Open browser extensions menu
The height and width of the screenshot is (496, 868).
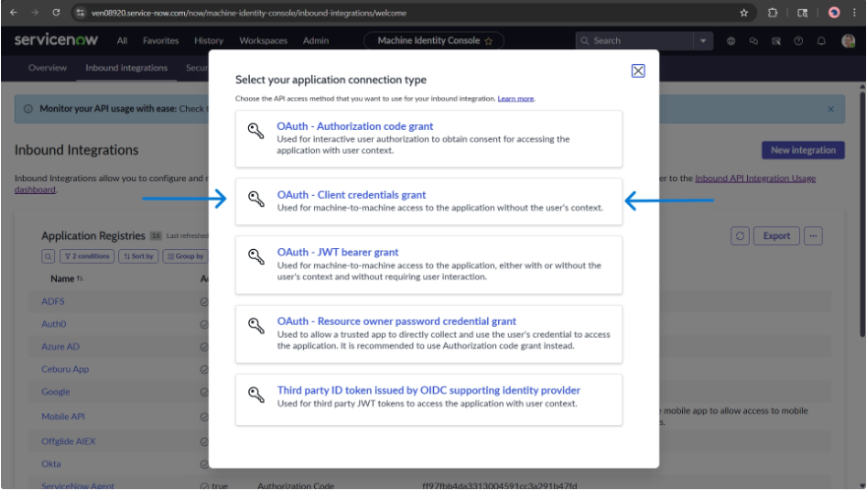tap(773, 13)
